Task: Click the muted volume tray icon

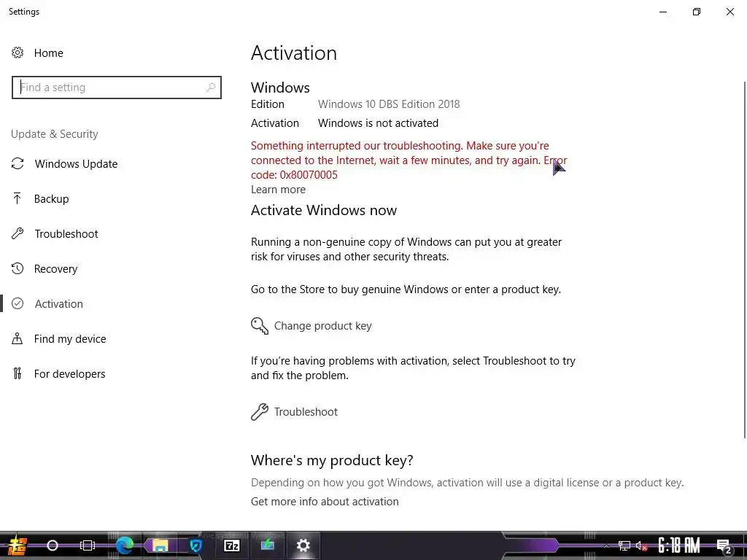Action: pyautogui.click(x=641, y=545)
